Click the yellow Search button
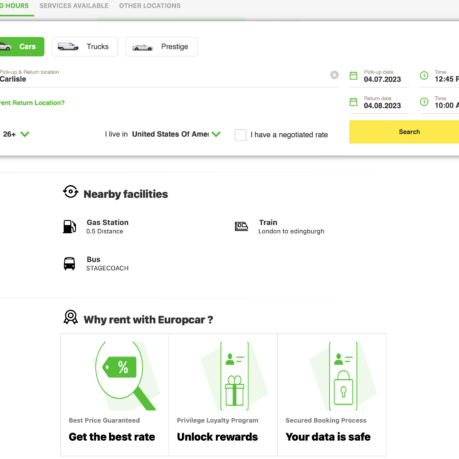This screenshot has width=459, height=459. tap(404, 132)
